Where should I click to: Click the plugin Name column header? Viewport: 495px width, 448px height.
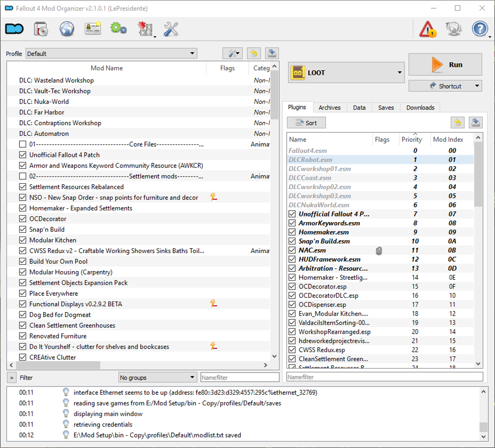pos(330,140)
